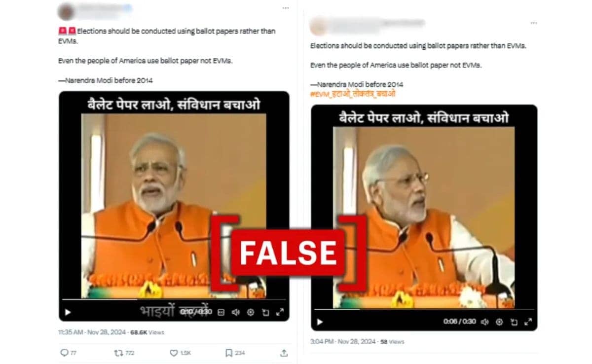Viewport: 592px width, 364px height.
Task: Expand left video to fullscreen
Action: coord(280,312)
